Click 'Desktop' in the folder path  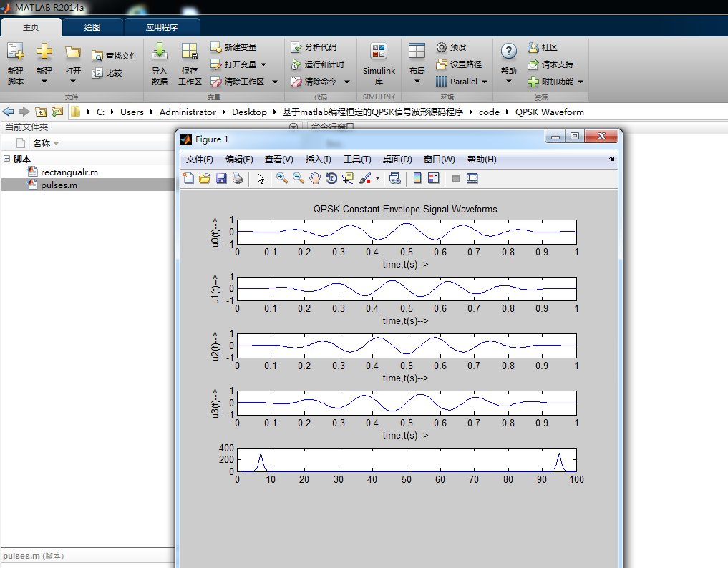point(249,112)
